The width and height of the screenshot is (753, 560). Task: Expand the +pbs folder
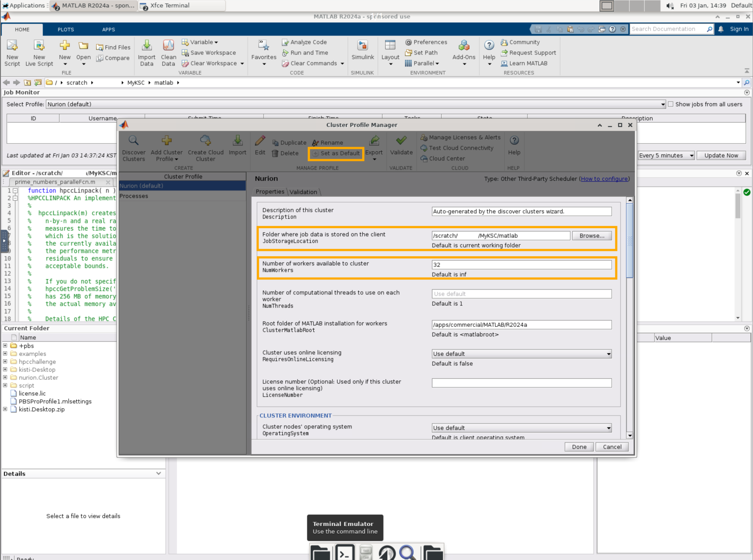[x=5, y=346]
